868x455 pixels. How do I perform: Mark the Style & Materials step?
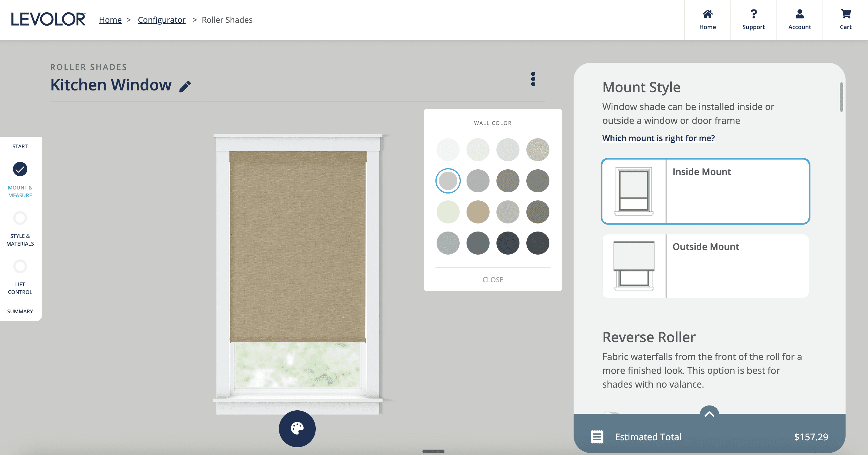(20, 218)
